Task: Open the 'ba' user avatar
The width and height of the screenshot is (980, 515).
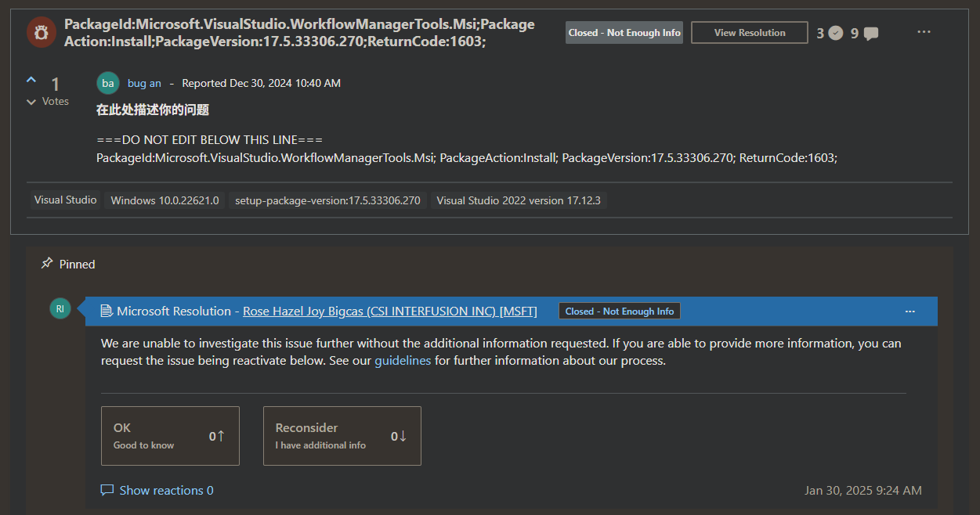Action: (108, 83)
